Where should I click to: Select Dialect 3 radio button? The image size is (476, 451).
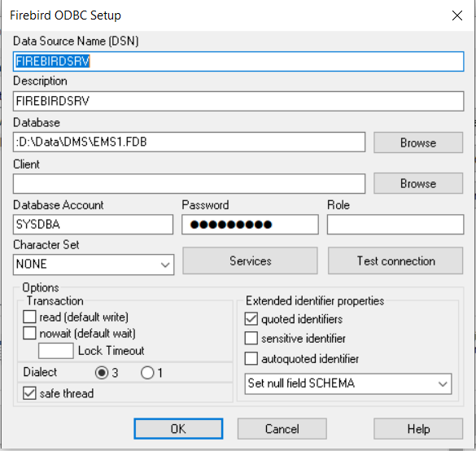[x=102, y=373]
